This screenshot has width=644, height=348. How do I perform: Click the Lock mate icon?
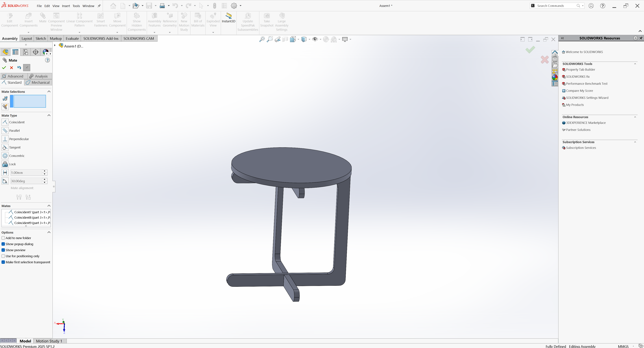tap(5, 164)
